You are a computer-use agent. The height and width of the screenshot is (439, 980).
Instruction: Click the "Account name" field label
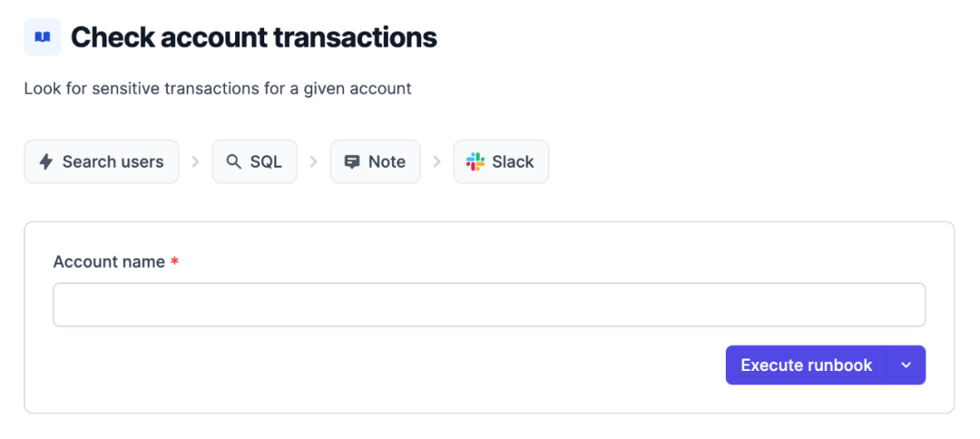109,261
